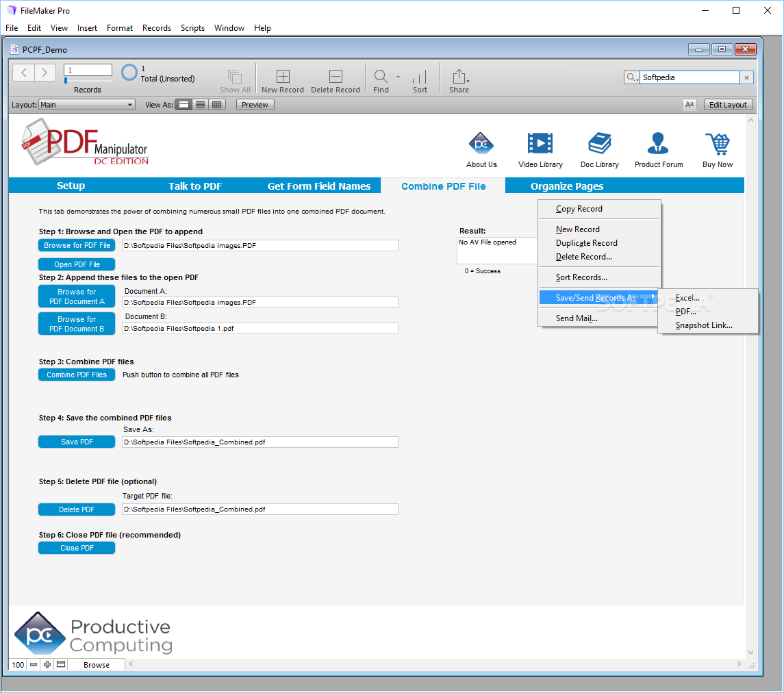
Task: Open the Edit menu
Action: coord(34,28)
